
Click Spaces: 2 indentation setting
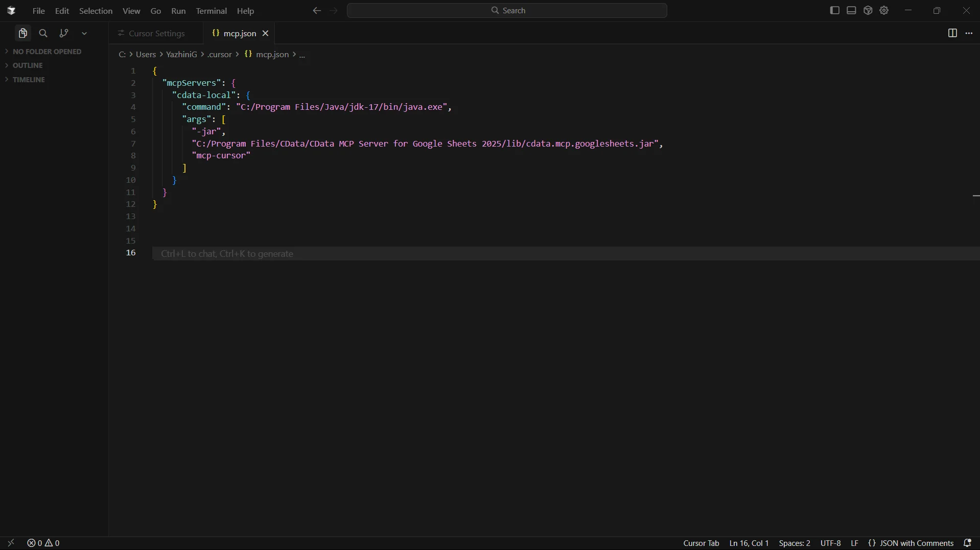click(794, 543)
